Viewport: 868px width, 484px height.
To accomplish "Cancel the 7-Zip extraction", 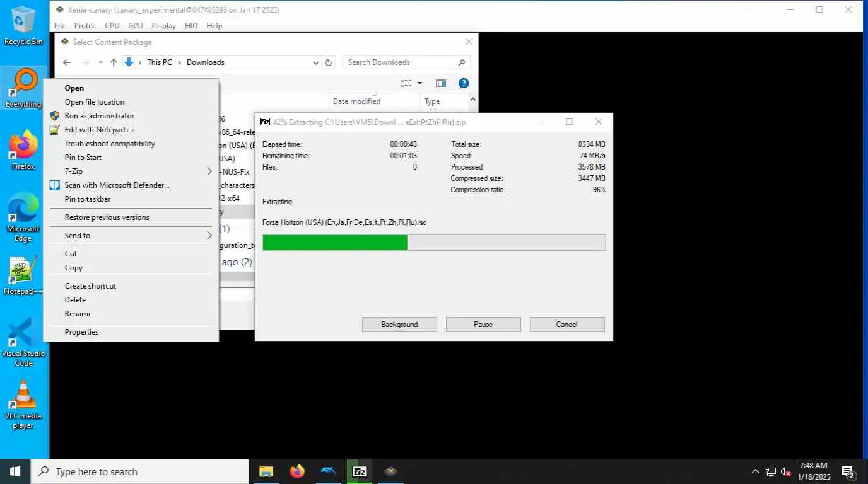I will coord(567,325).
